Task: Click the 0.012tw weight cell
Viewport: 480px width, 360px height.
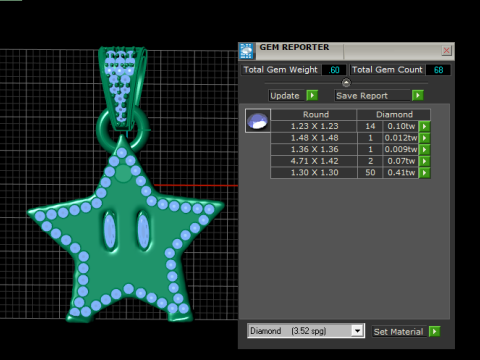Action: click(x=401, y=138)
